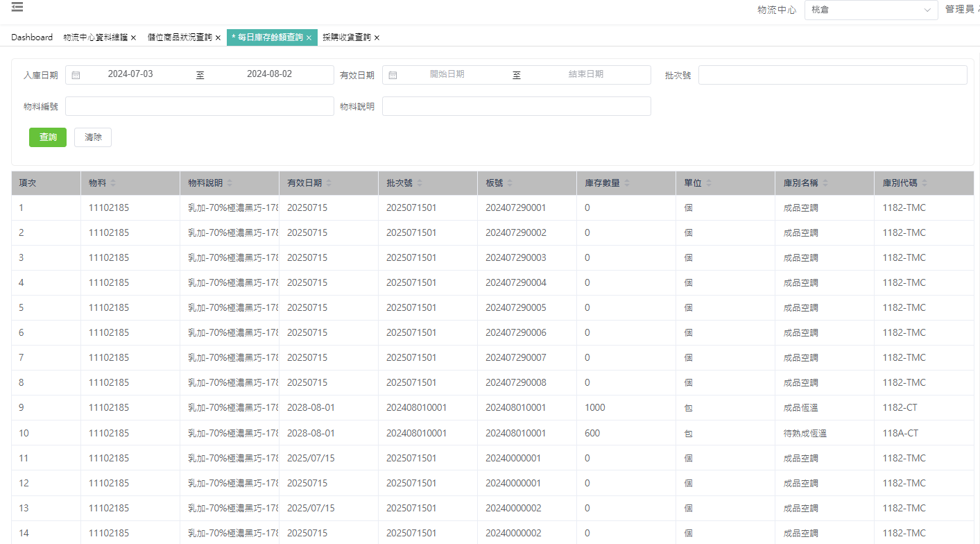Image resolution: width=980 pixels, height=544 pixels.
Task: Click the 入庫日期 end date 2024-08-02
Action: pyautogui.click(x=270, y=74)
